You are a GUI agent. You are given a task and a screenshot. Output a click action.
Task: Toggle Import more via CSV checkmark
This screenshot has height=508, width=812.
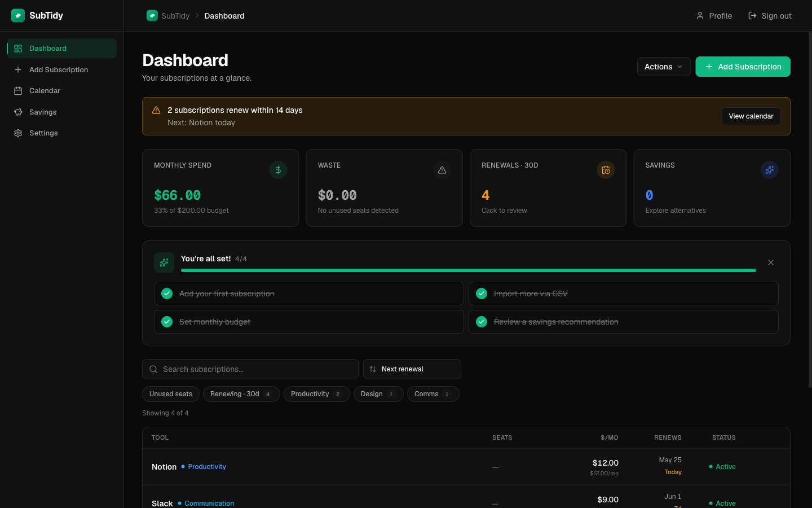click(482, 294)
